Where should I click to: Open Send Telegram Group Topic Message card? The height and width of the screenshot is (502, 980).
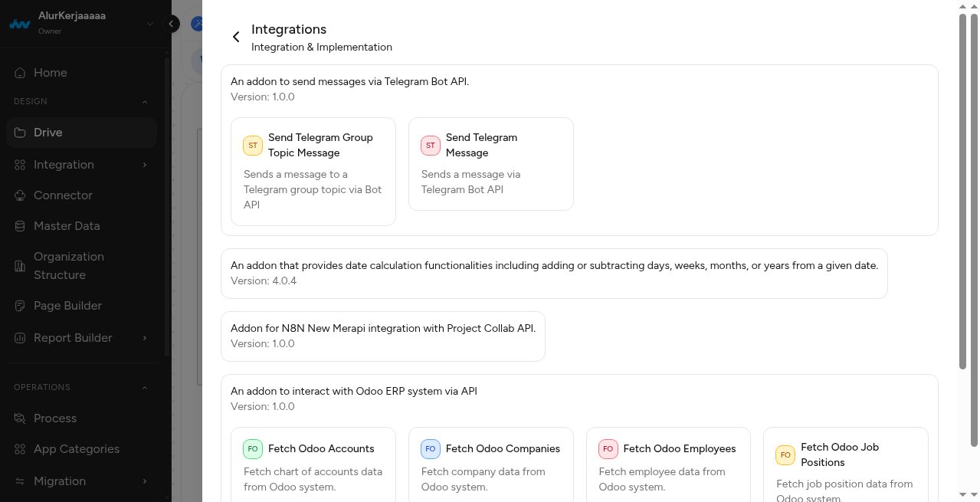pos(313,172)
